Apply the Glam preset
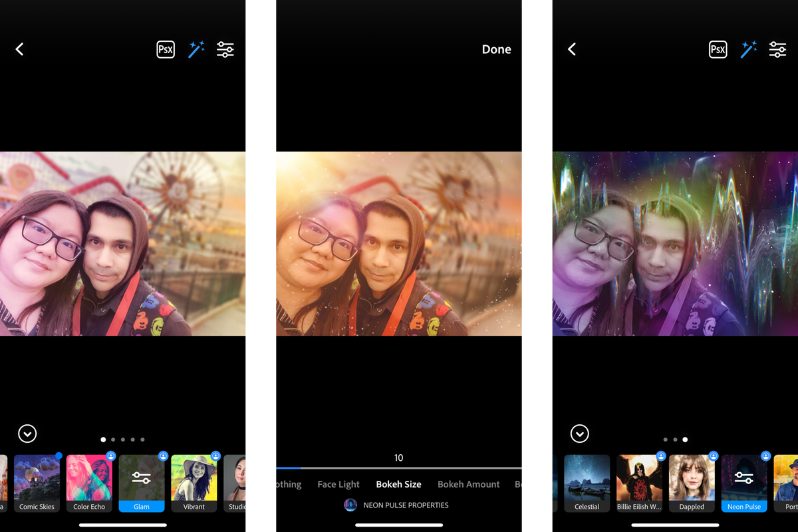The image size is (798, 532). tap(142, 480)
